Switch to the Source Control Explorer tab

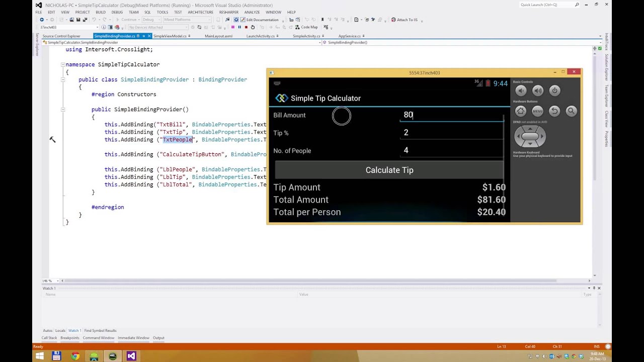coord(61,36)
